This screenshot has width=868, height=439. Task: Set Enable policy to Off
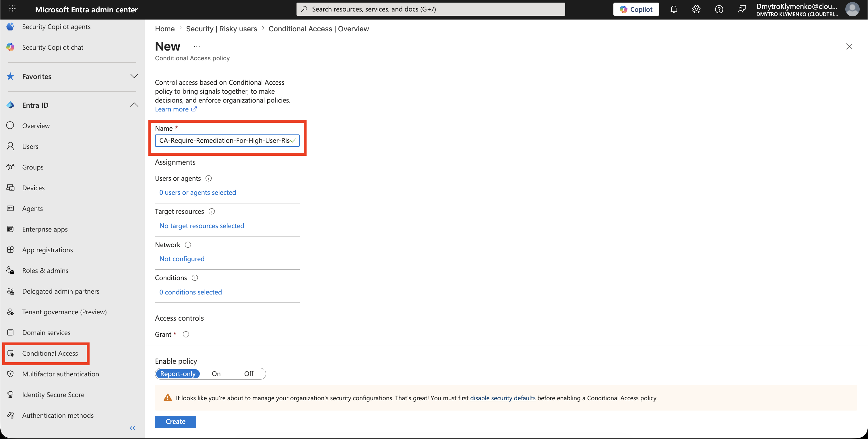click(x=249, y=373)
